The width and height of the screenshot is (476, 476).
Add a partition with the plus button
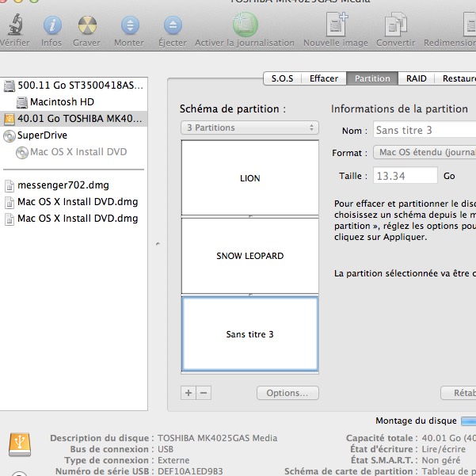point(188,393)
